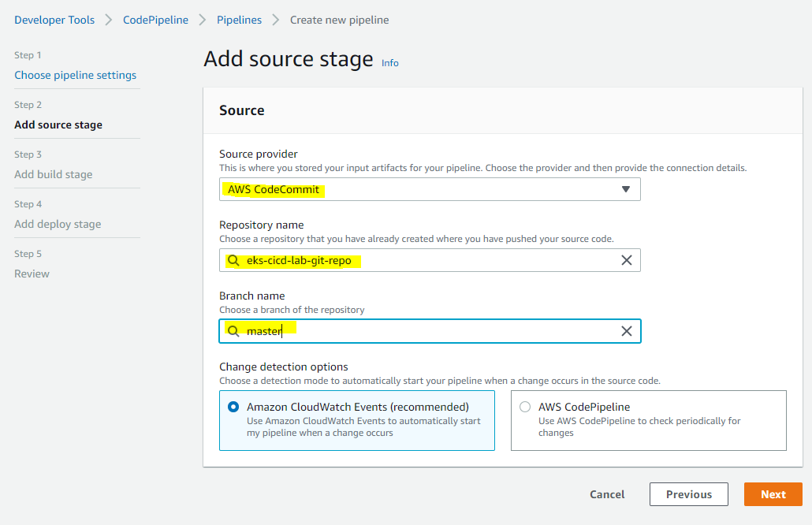Click Create new pipeline breadcrumb text

pos(339,20)
